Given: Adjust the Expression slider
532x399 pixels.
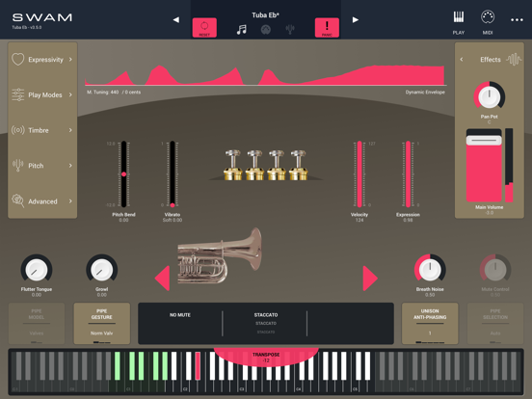Looking at the screenshot, I should 408,174.
